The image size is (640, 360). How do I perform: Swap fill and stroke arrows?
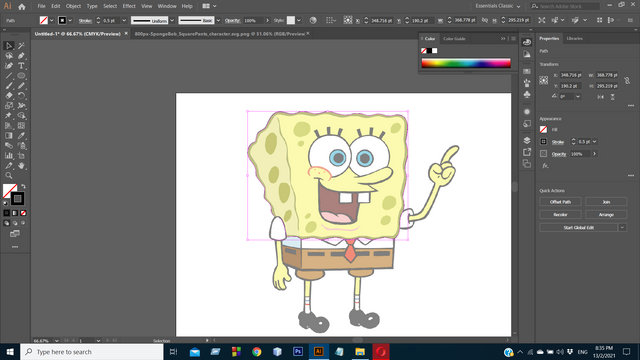pos(23,187)
